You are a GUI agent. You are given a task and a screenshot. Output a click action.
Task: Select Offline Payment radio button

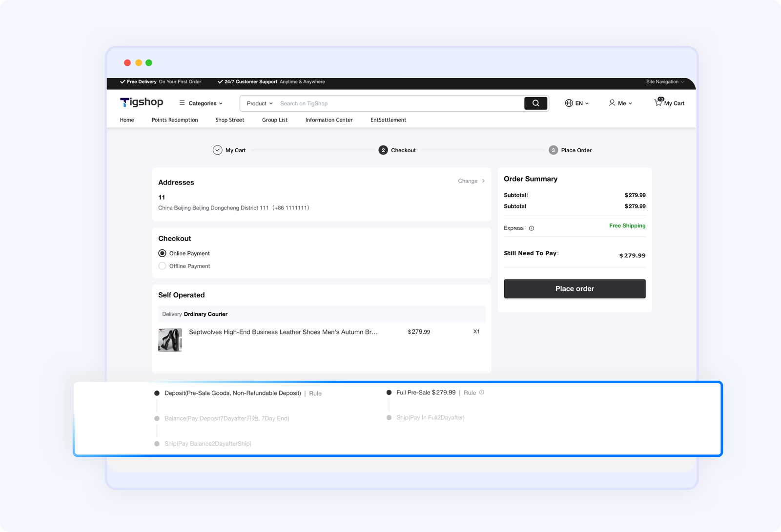[163, 266]
